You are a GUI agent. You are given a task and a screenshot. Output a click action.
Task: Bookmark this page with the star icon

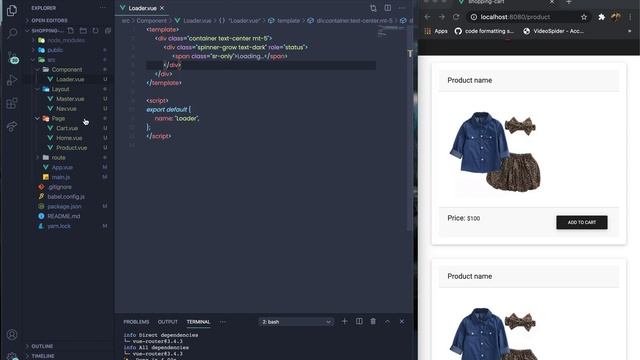tap(584, 17)
